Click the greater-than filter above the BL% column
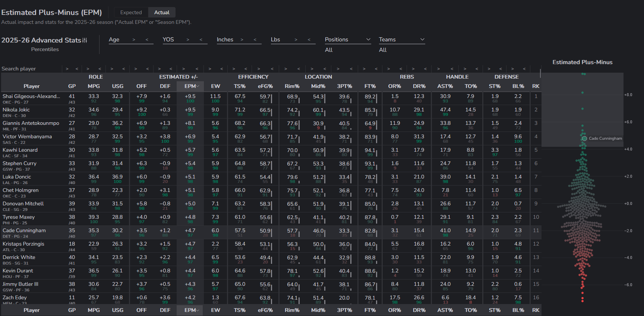Viewport: 644px width, 316px height. pos(512,69)
